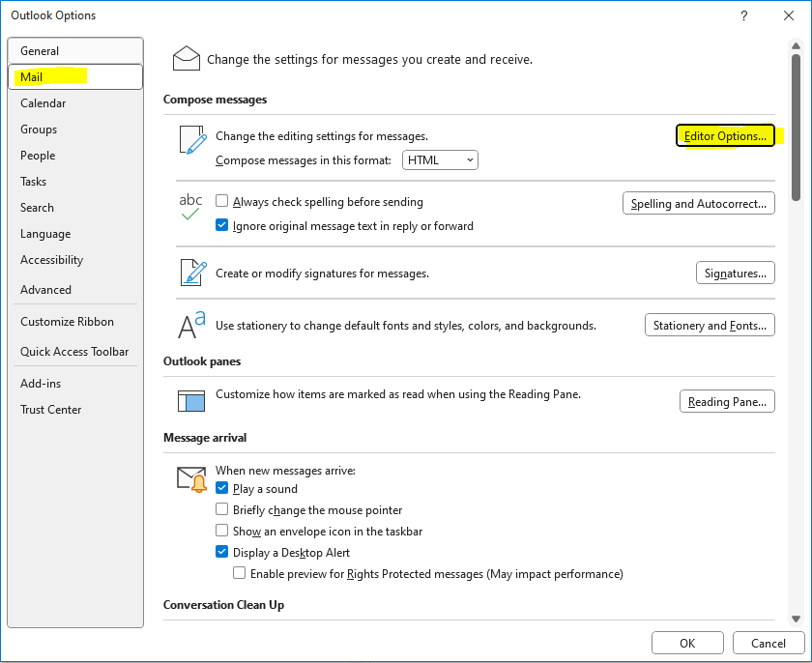Click the Reading Pane layout icon
Viewport: 812px width, 663px height.
191,401
